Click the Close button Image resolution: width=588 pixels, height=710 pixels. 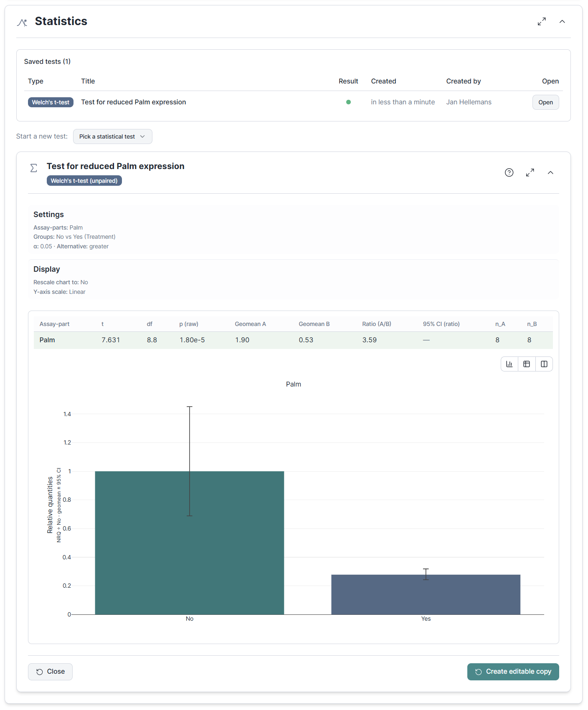tap(50, 672)
